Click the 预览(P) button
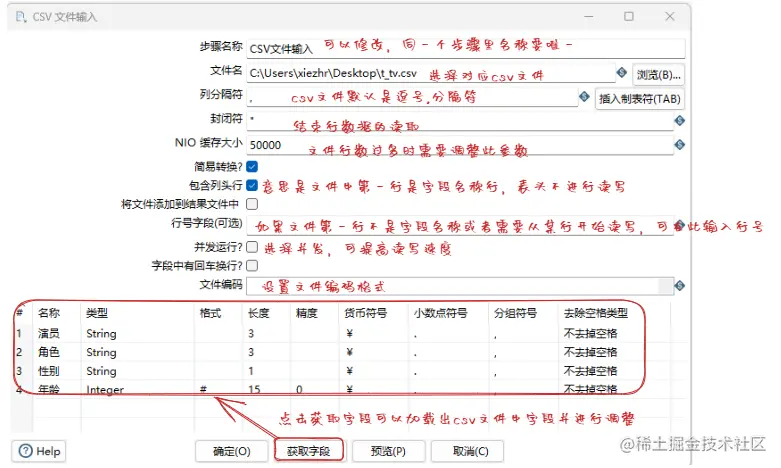 coord(389,451)
